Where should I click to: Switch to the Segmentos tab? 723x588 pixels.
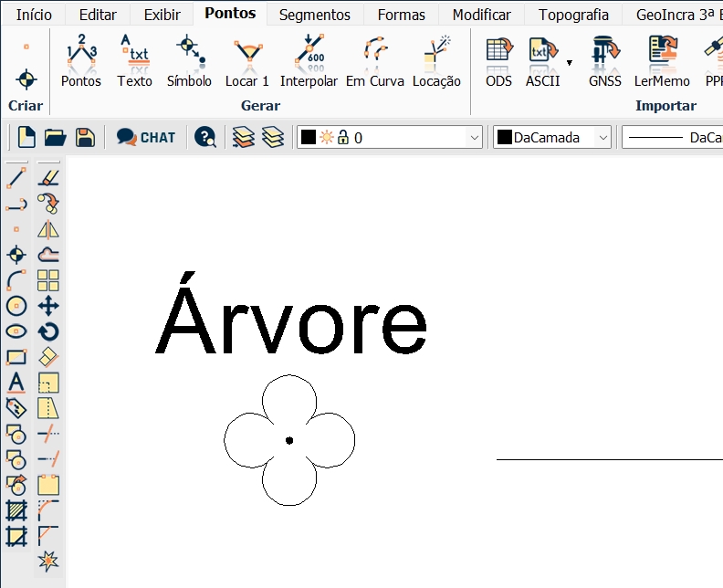point(315,15)
